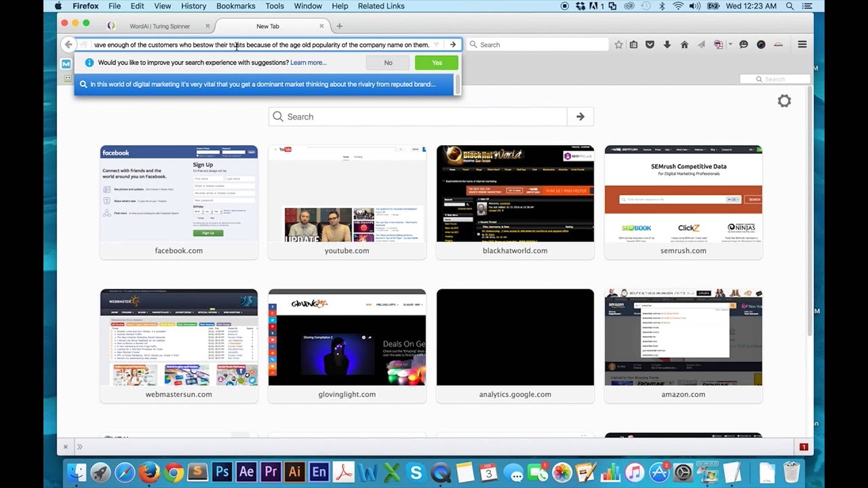Viewport: 868px width, 488px height.
Task: Click the Go arrow in URL bar
Action: click(453, 45)
